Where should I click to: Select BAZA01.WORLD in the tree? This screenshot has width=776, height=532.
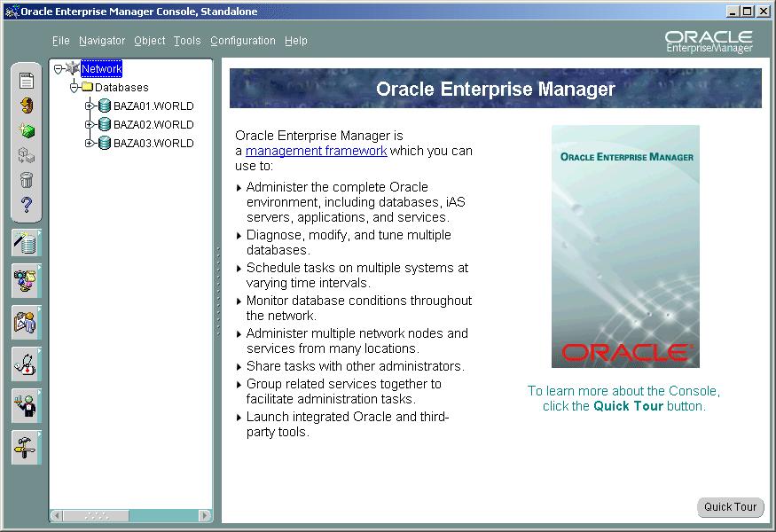(153, 106)
